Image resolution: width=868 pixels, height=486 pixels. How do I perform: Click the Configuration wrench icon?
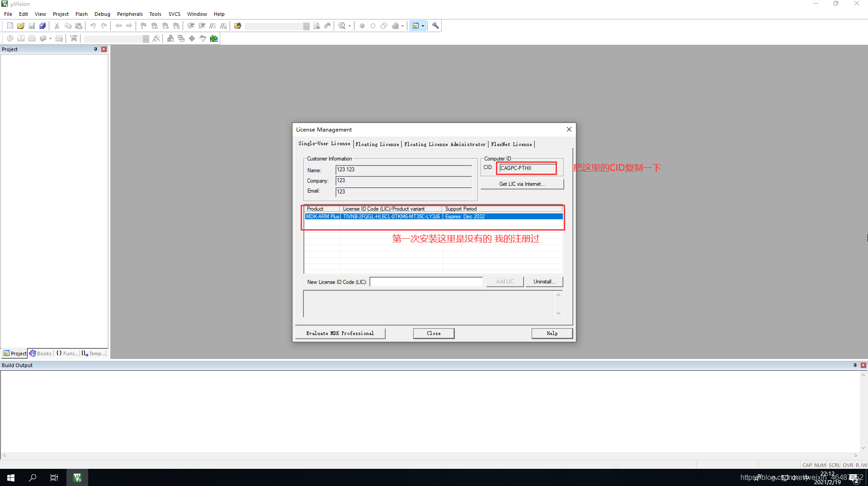click(x=435, y=26)
